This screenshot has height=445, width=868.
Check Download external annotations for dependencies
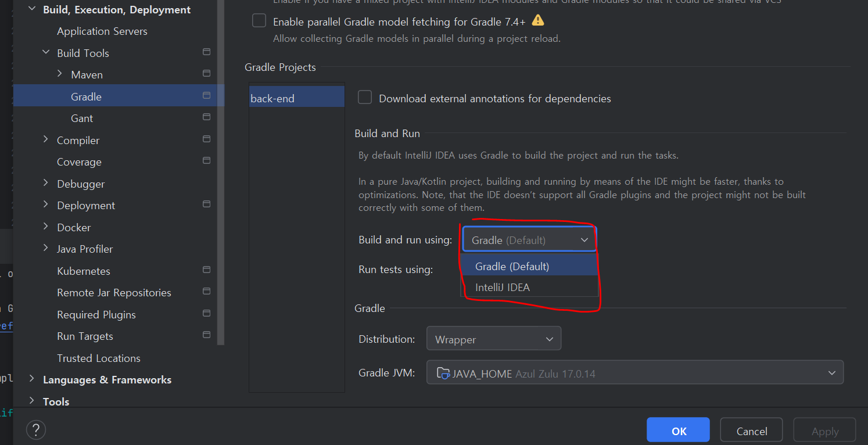pos(365,98)
